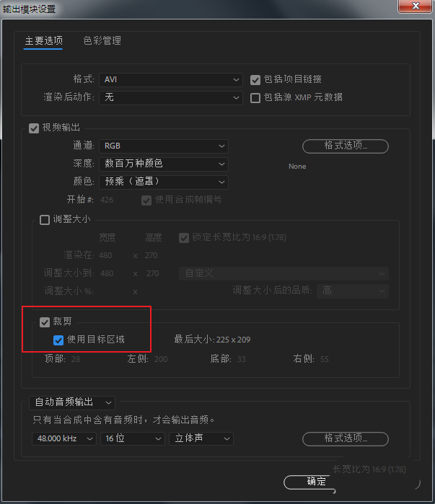Open the 颜色 预乘（遮罩） dropdown
The image size is (435, 504).
click(164, 182)
